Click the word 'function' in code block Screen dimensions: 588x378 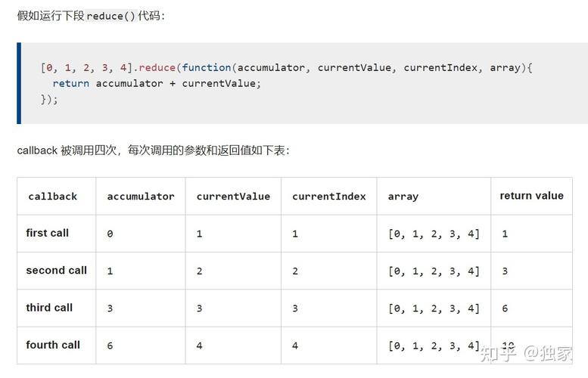tap(207, 67)
